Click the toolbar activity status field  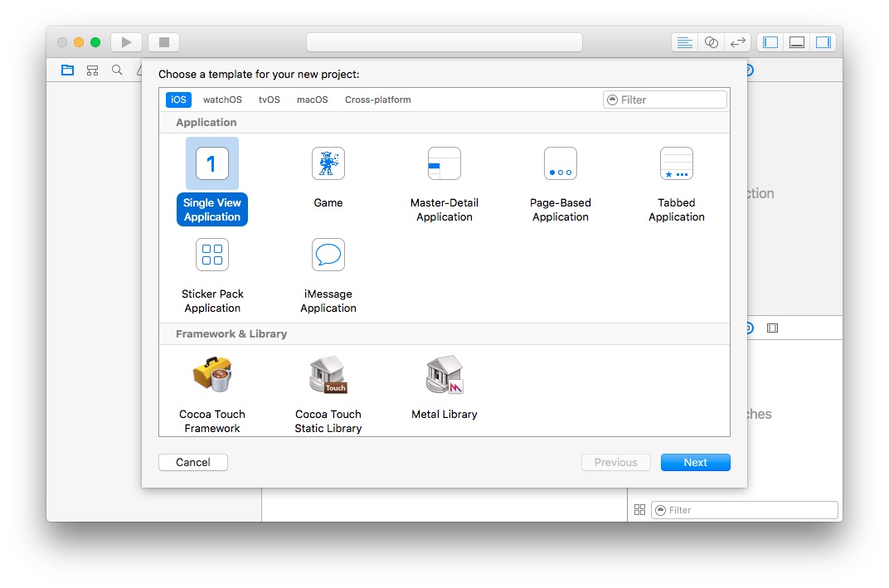(x=444, y=42)
